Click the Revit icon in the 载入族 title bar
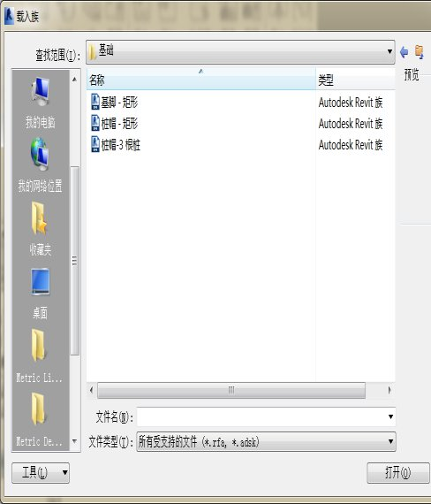 9,16
